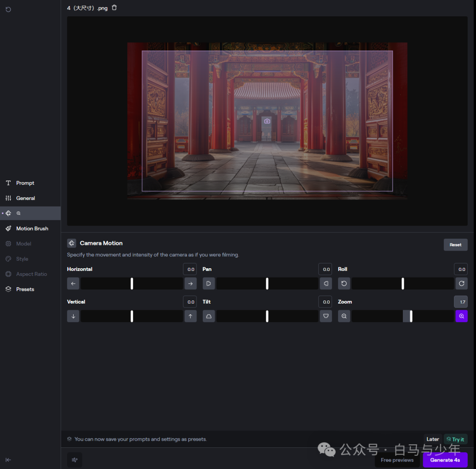Collapse the sidebar with bottom-left arrow
This screenshot has width=476, height=469.
point(8,459)
